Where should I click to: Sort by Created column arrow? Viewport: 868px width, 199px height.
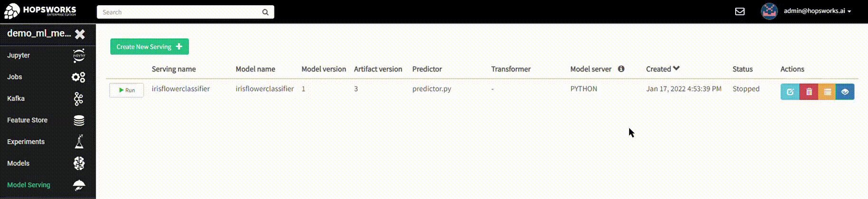click(676, 69)
